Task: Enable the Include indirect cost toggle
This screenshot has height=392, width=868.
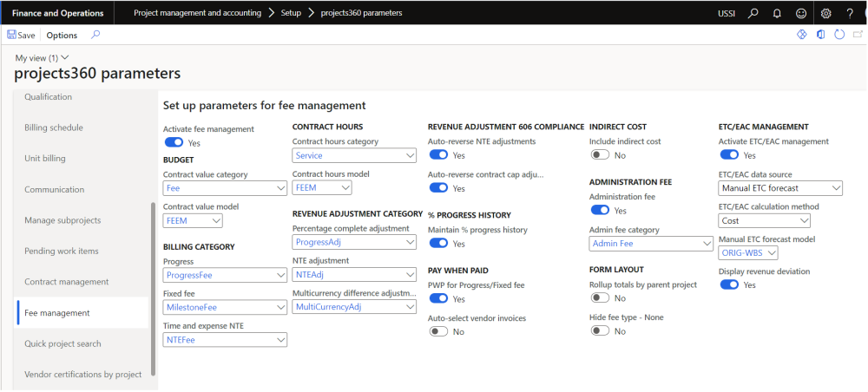Action: coord(600,155)
